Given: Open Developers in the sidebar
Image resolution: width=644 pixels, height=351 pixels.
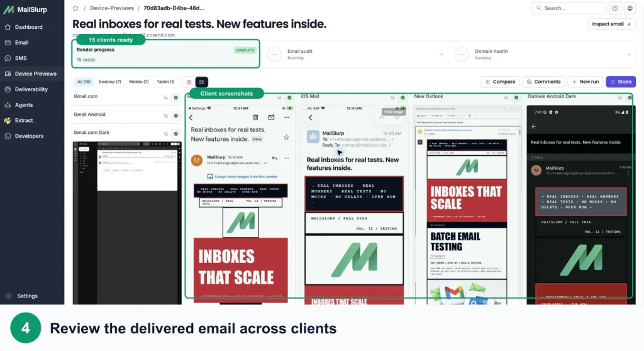Looking at the screenshot, I should [x=29, y=136].
